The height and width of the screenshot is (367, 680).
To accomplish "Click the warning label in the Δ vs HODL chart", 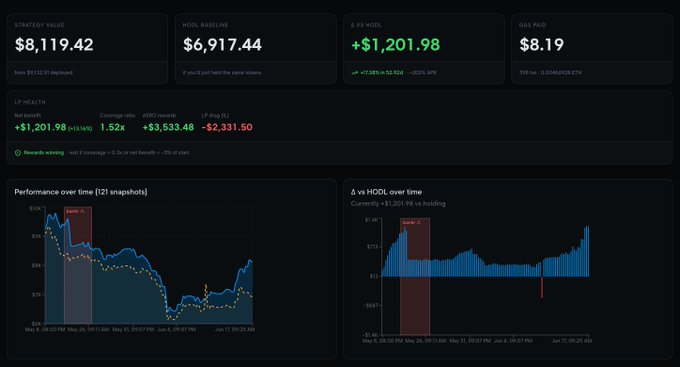I will pos(412,223).
